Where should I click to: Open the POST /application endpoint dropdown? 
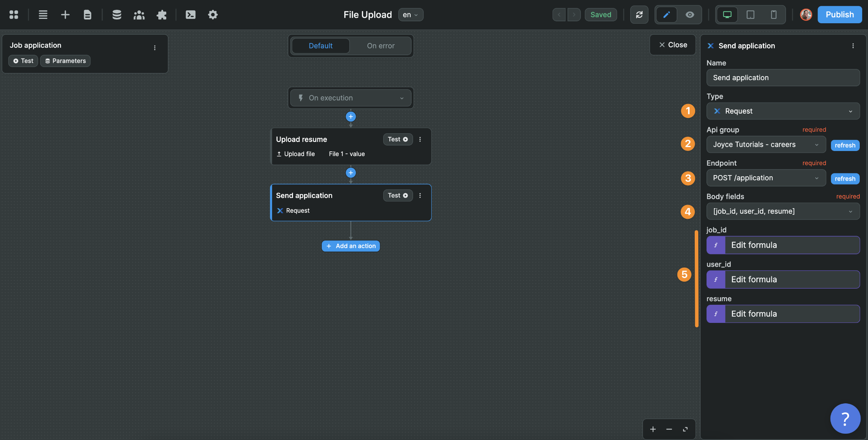click(766, 178)
